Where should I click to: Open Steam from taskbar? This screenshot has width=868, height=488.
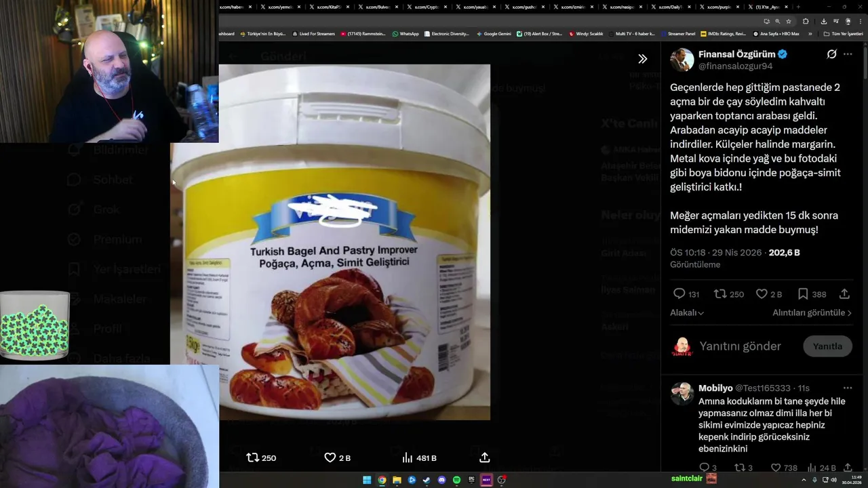[x=427, y=480]
